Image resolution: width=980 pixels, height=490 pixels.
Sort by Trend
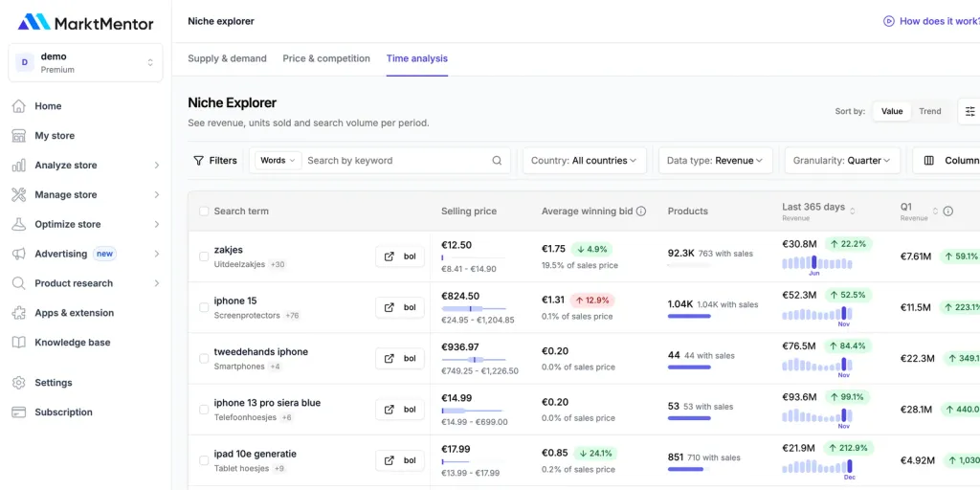929,111
